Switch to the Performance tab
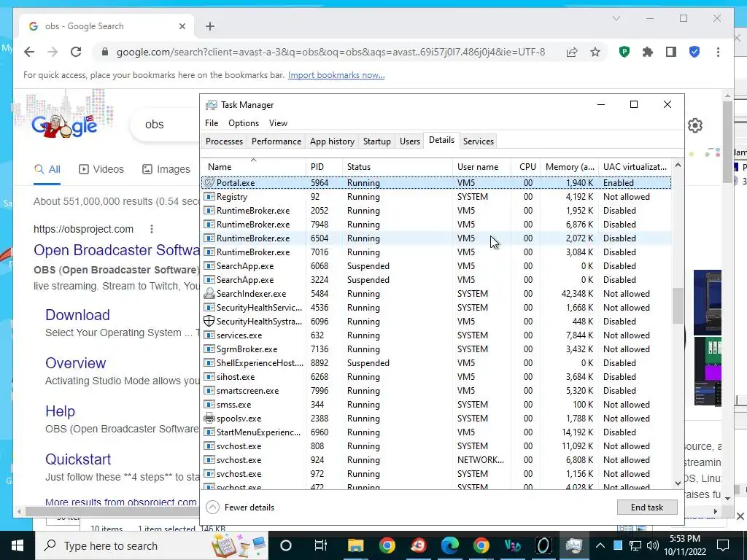 (276, 141)
